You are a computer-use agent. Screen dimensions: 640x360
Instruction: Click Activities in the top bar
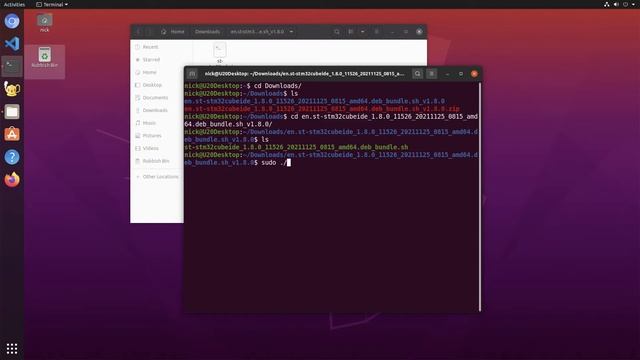point(14,4)
